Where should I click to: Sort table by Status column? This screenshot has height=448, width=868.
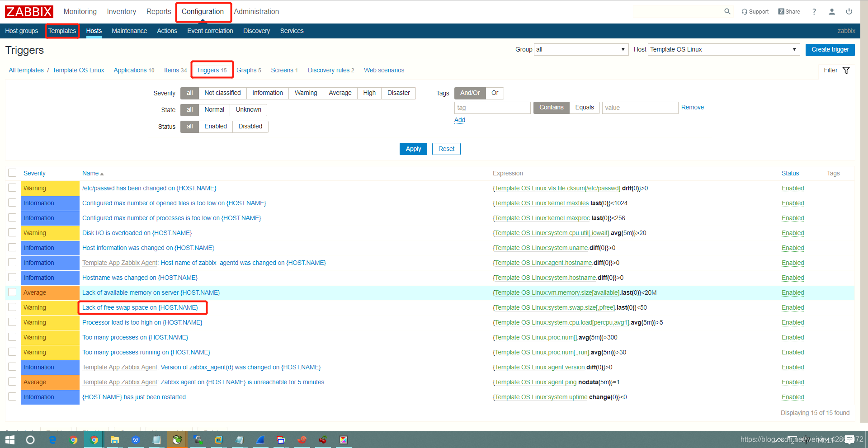(790, 173)
